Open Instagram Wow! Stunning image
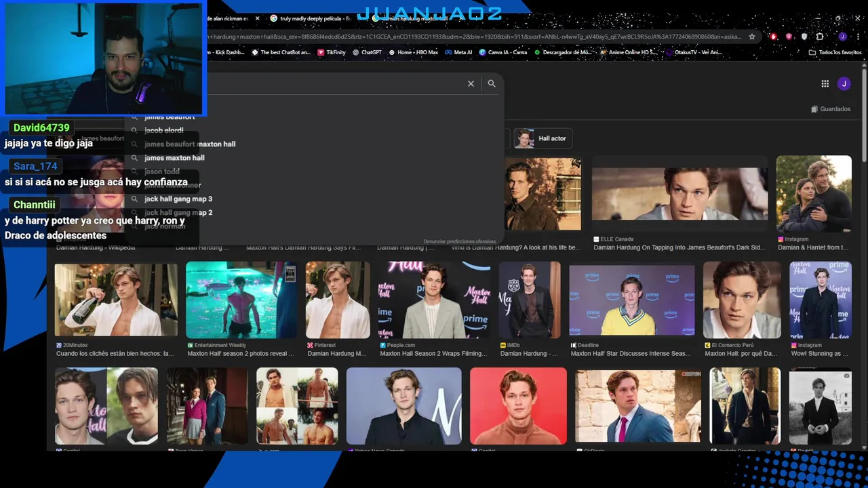 coord(821,300)
